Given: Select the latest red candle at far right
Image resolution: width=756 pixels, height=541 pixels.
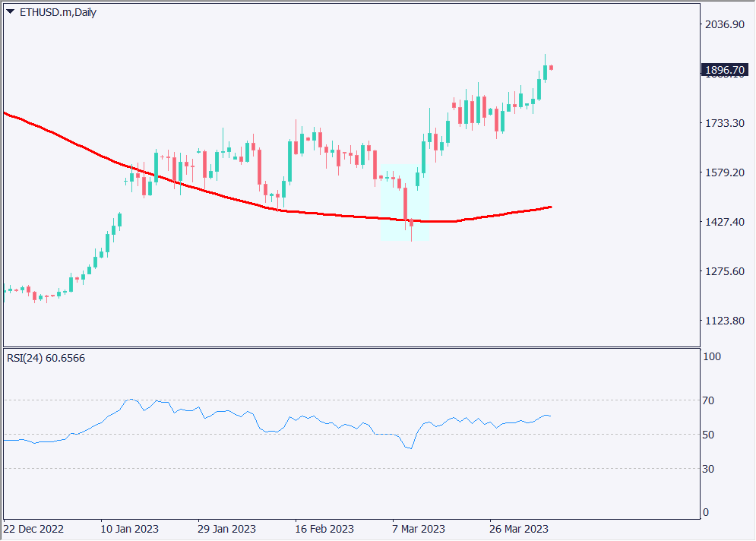Looking at the screenshot, I should click(551, 68).
